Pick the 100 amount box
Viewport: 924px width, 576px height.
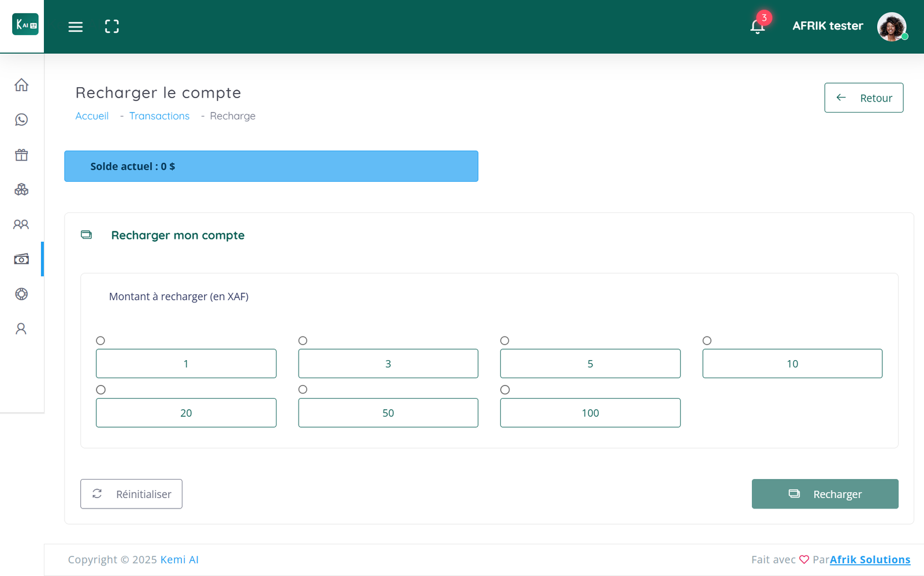click(x=590, y=413)
